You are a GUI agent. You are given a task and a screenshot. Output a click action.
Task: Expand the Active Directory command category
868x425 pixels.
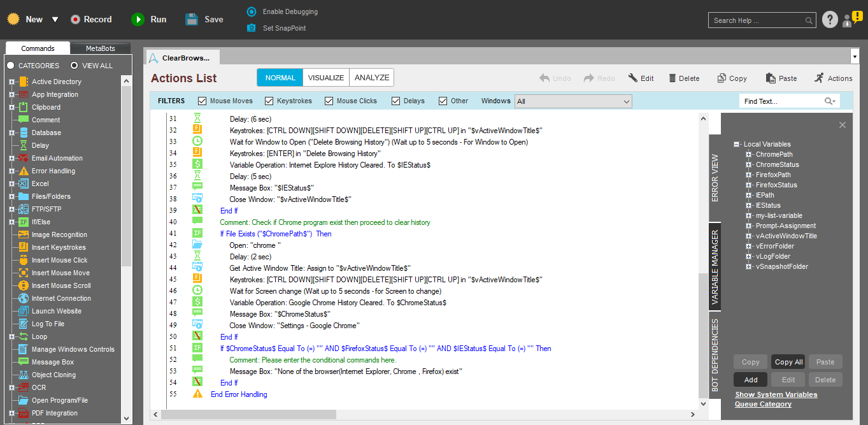click(11, 82)
